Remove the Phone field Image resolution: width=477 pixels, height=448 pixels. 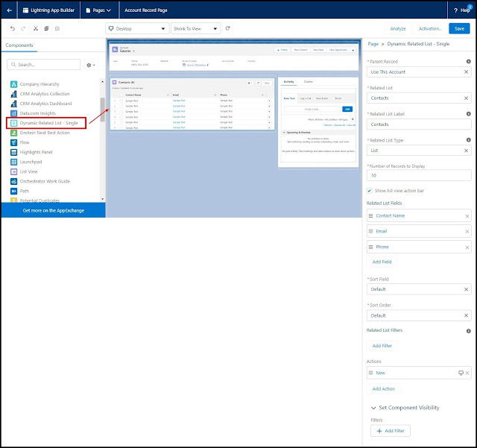point(467,247)
